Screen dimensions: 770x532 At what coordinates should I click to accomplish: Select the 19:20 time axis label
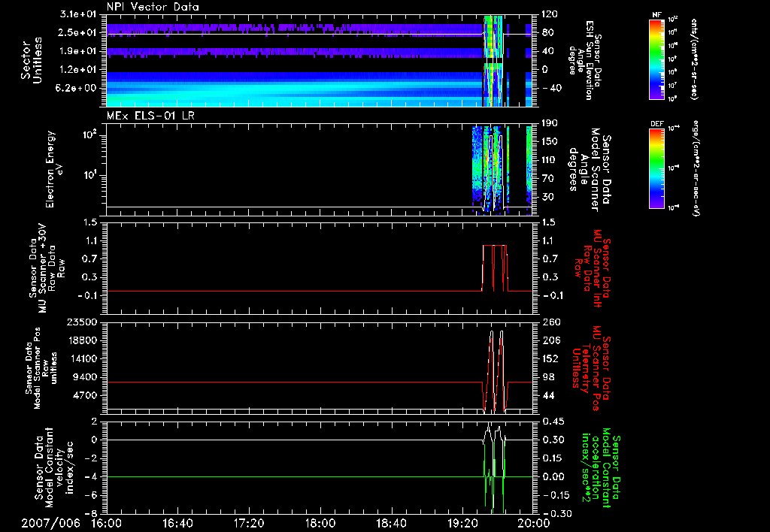(462, 523)
